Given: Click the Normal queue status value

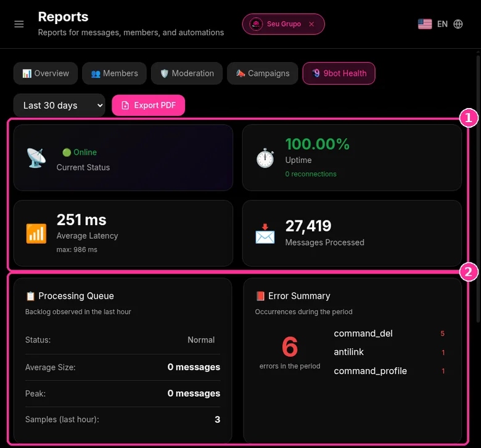Looking at the screenshot, I should 201,340.
